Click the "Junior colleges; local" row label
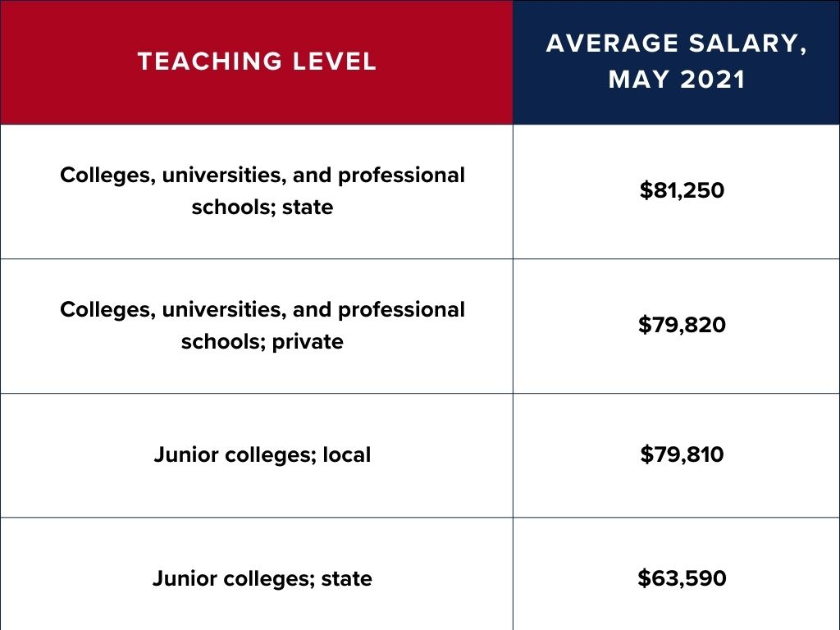 pyautogui.click(x=262, y=454)
